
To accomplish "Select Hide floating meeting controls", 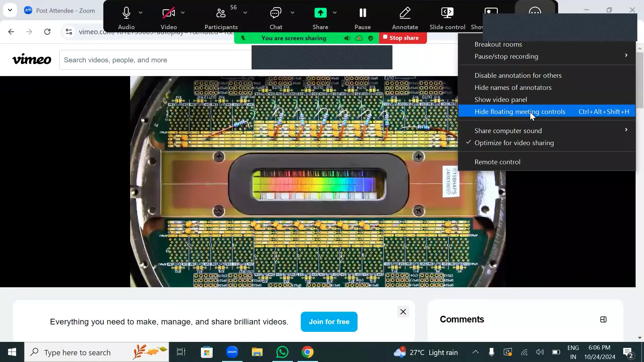I will click(520, 112).
